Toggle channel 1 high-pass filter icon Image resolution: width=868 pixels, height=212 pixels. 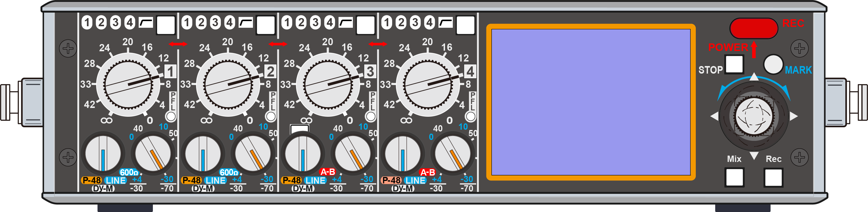pyautogui.click(x=146, y=23)
